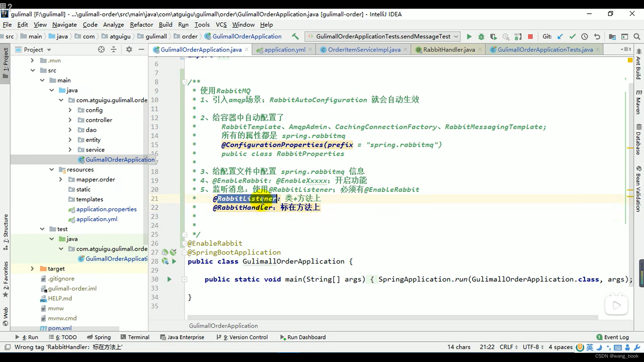The image size is (644, 362).
Task: Switch to RabbitHandler.java tab
Action: pos(449,50)
